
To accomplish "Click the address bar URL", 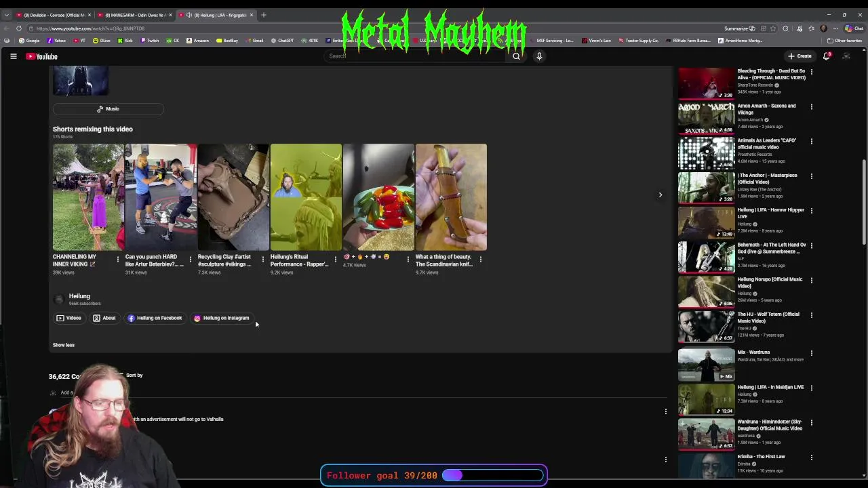I will pyautogui.click(x=90, y=28).
